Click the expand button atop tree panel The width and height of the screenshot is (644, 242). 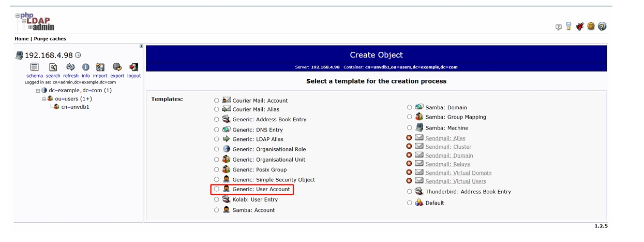pyautogui.click(x=141, y=46)
